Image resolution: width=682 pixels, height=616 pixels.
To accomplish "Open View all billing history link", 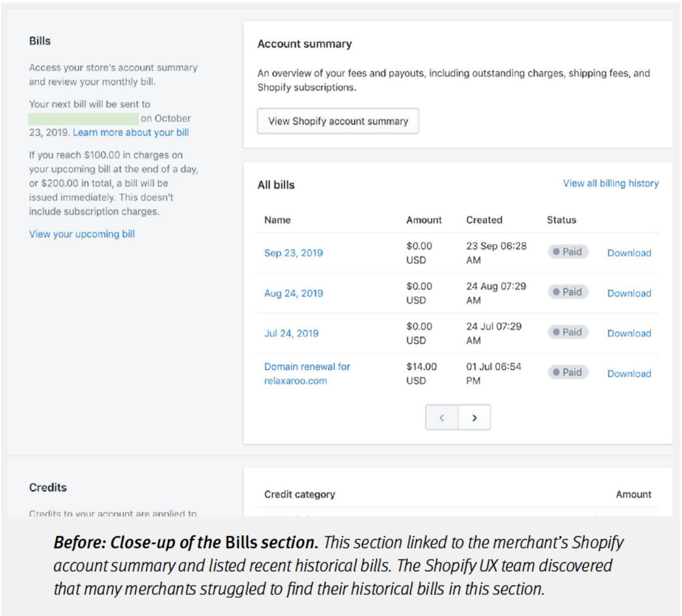I will click(610, 183).
